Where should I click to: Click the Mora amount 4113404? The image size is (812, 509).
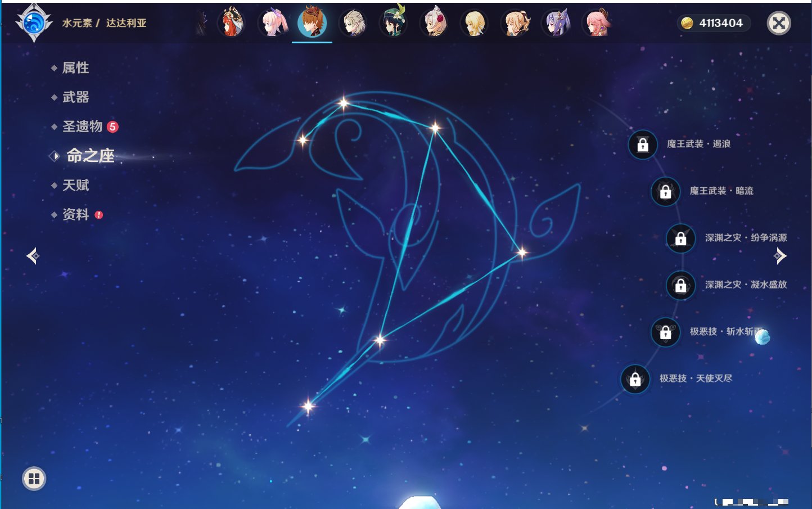(721, 23)
